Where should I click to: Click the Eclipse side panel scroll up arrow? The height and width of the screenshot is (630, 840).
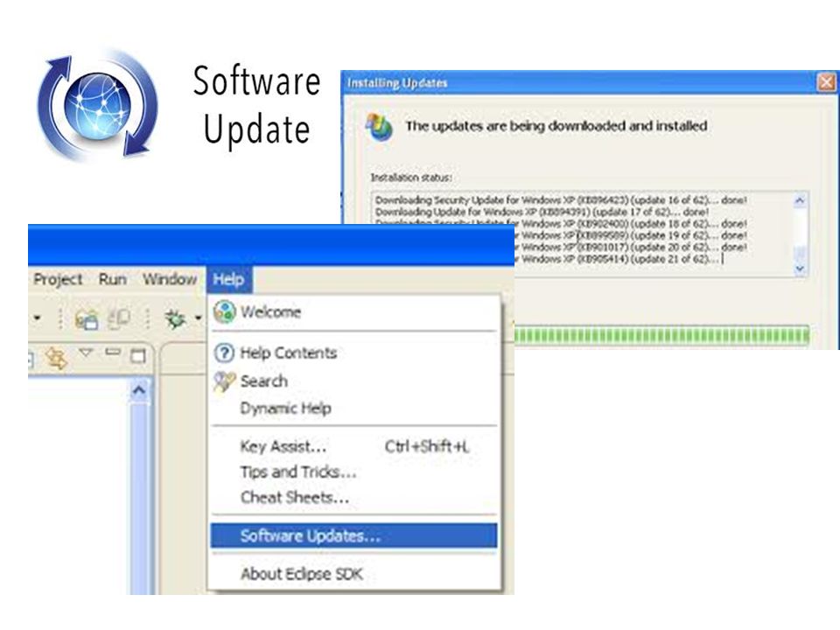point(139,390)
